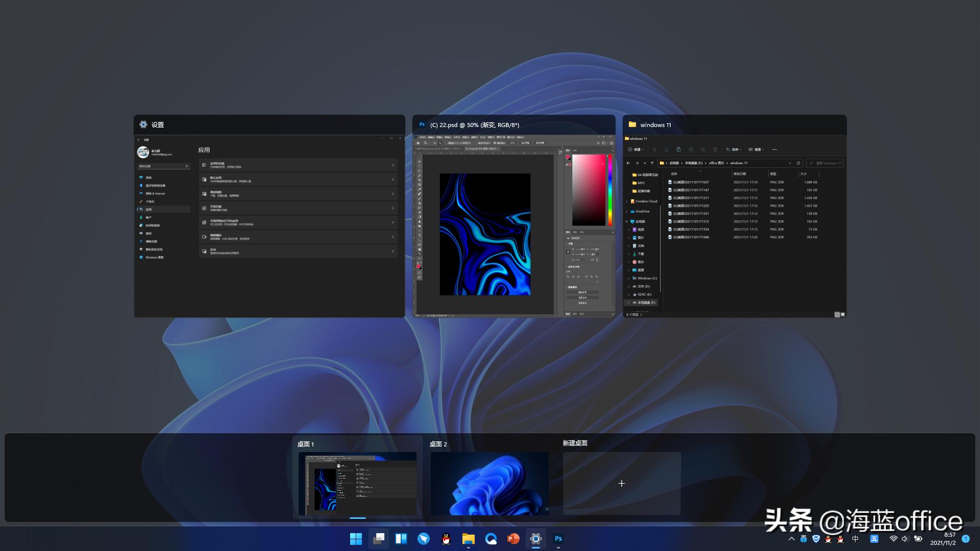The height and width of the screenshot is (551, 980).
Task: Toggle 细微缩放 checkbox in Photoshop options bar
Action: point(494,143)
